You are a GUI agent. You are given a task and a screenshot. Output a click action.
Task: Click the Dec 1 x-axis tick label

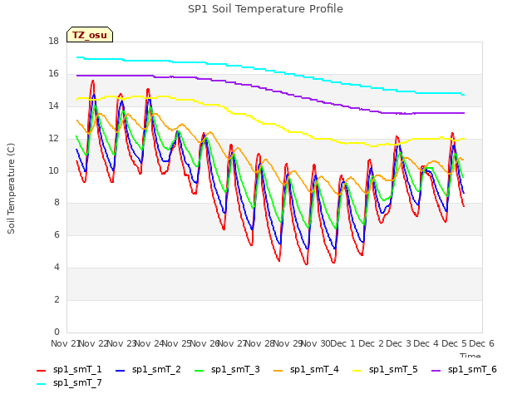coord(342,343)
